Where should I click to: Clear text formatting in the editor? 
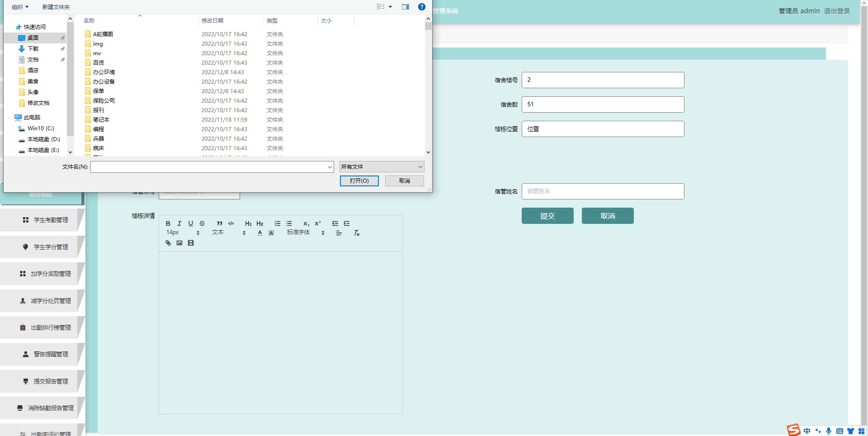356,233
